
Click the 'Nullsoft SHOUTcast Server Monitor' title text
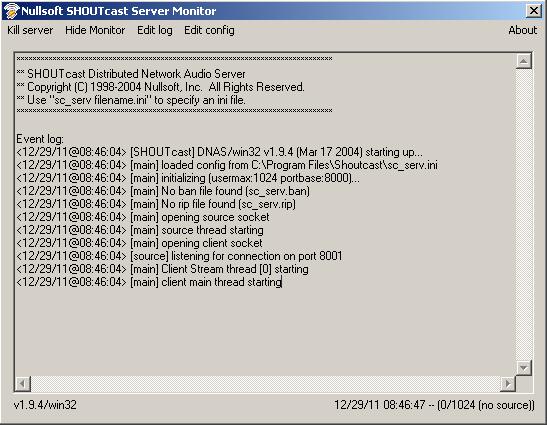click(x=119, y=11)
